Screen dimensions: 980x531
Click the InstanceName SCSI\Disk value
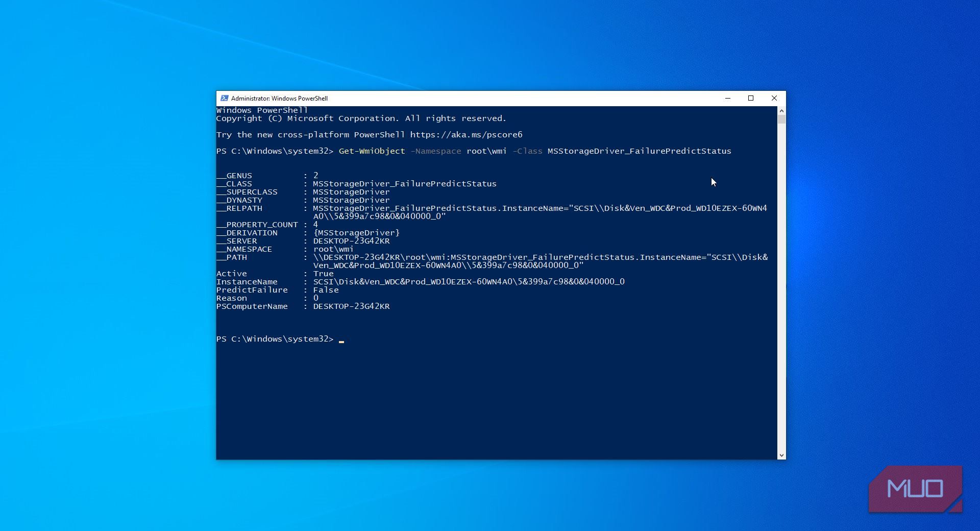[x=469, y=282]
